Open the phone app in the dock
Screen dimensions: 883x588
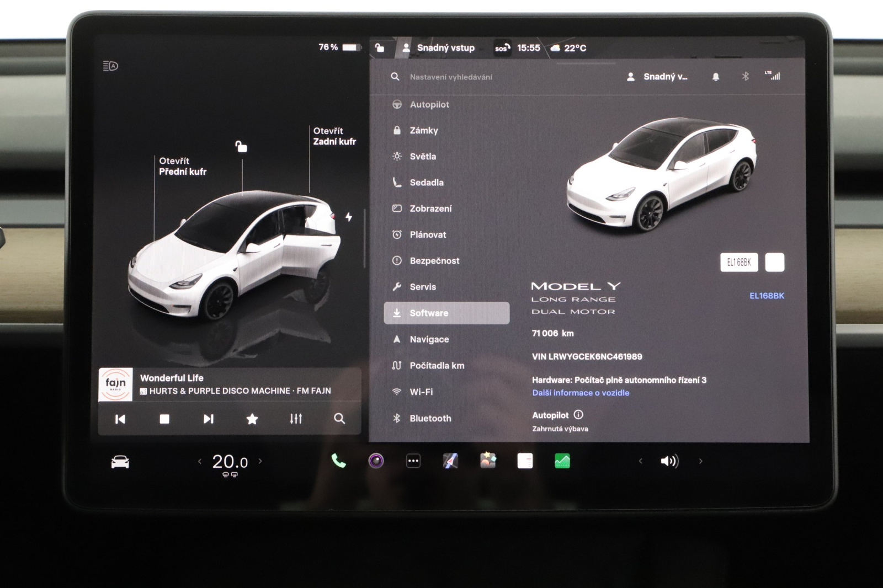(338, 461)
